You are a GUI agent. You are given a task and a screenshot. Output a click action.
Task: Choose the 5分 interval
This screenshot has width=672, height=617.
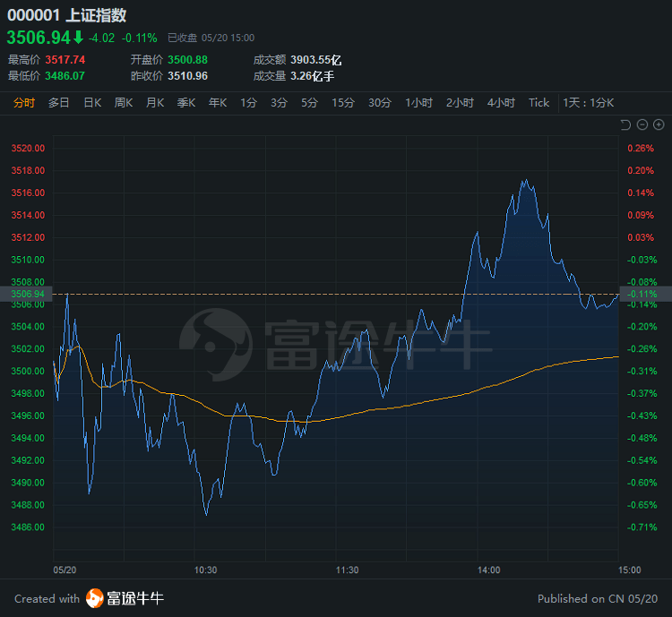click(309, 103)
